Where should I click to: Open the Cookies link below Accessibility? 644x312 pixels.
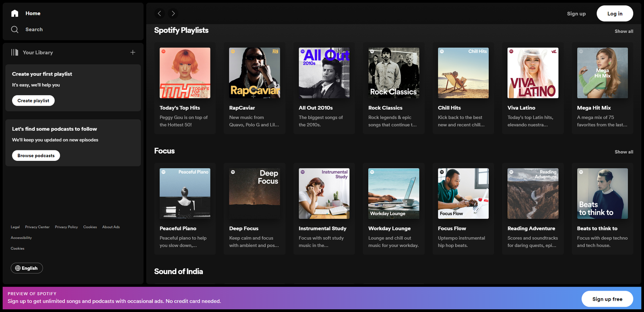(18, 248)
